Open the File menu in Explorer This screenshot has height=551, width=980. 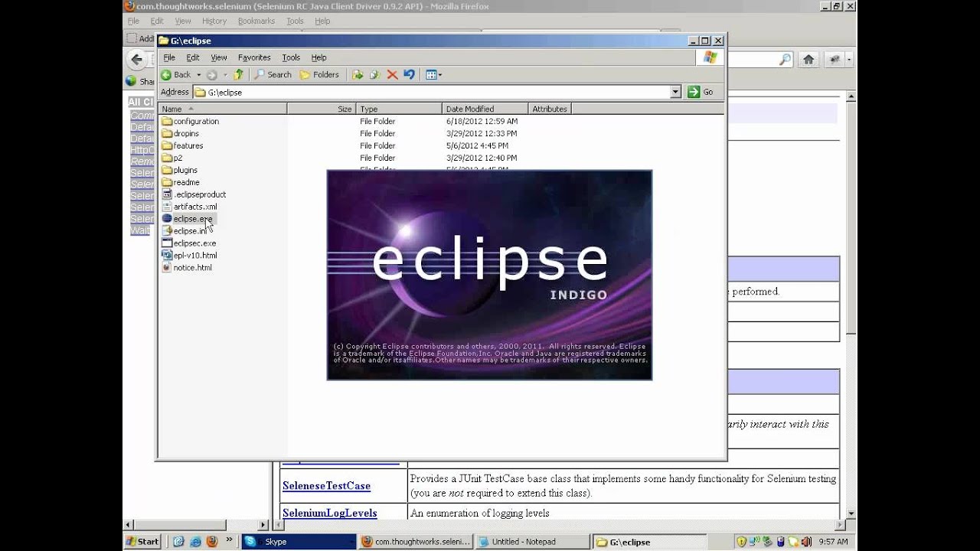coord(169,57)
